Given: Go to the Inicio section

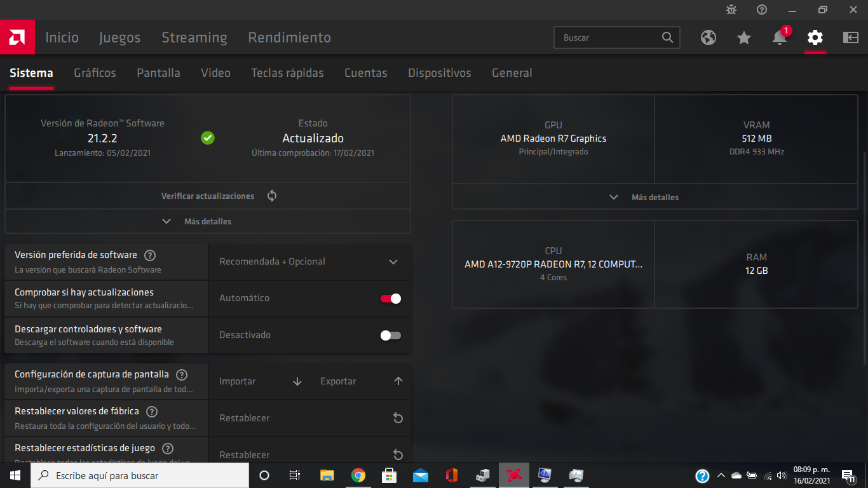Looking at the screenshot, I should tap(62, 37).
